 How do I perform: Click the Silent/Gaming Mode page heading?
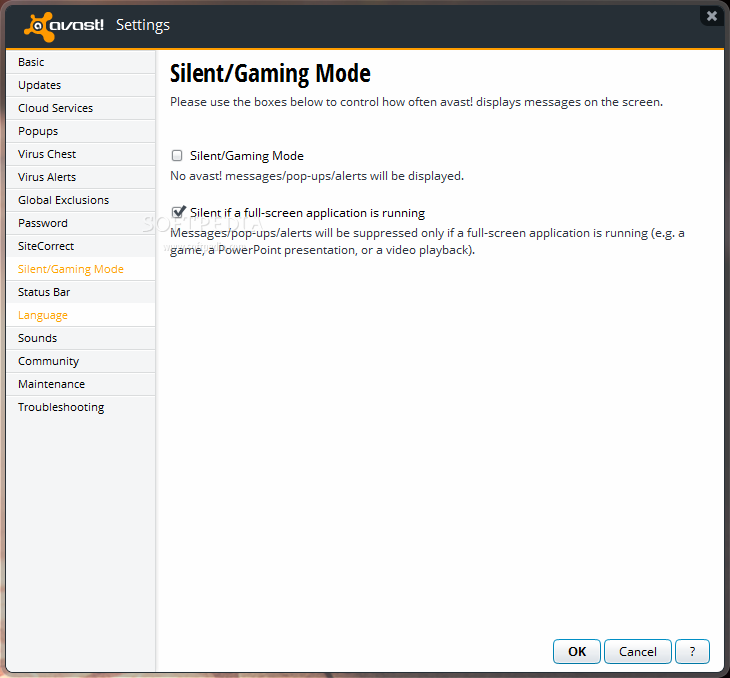click(270, 74)
